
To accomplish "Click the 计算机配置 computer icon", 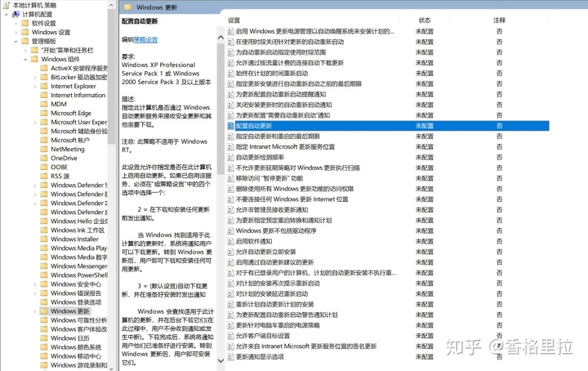I will (16, 14).
